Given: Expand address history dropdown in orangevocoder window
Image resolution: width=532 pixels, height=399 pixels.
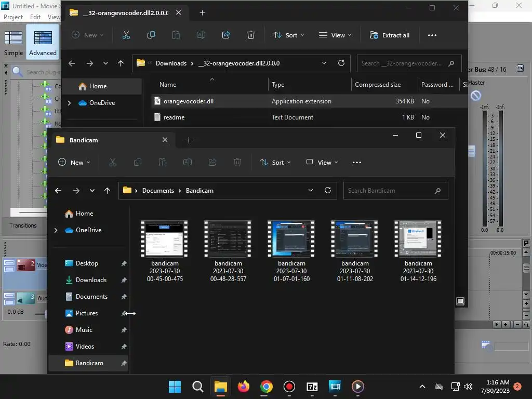Looking at the screenshot, I should coord(324,63).
